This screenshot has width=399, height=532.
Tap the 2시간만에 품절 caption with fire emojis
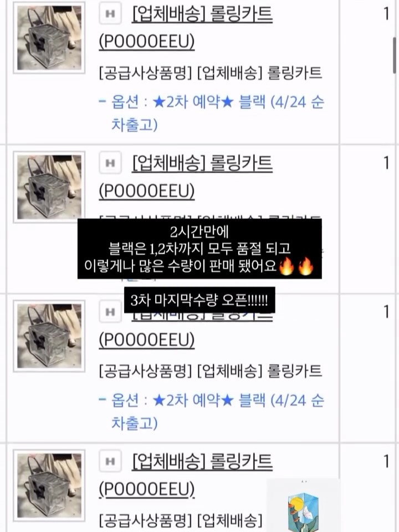pyautogui.click(x=199, y=249)
